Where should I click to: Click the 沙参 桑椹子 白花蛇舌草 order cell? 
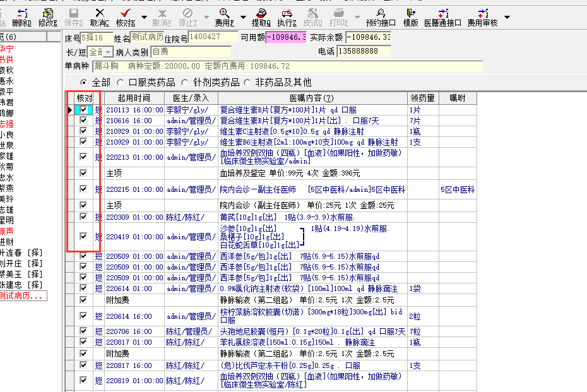tap(312, 237)
